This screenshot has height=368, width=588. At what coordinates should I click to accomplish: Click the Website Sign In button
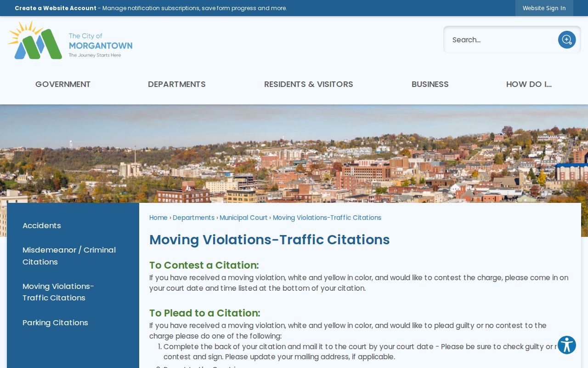pos(544,8)
